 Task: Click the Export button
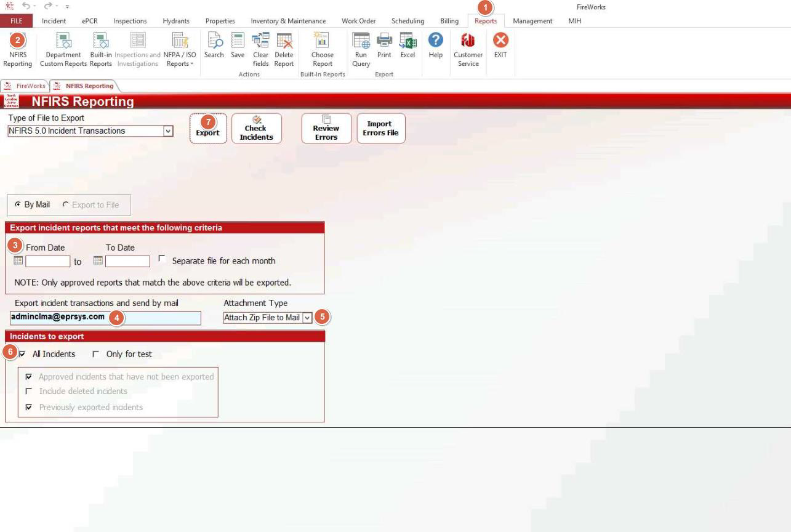pos(208,128)
